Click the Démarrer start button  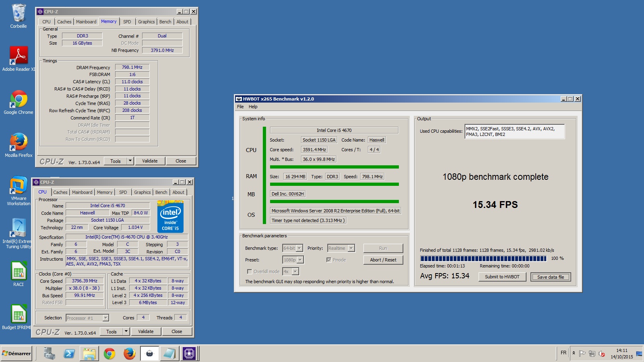pyautogui.click(x=17, y=354)
